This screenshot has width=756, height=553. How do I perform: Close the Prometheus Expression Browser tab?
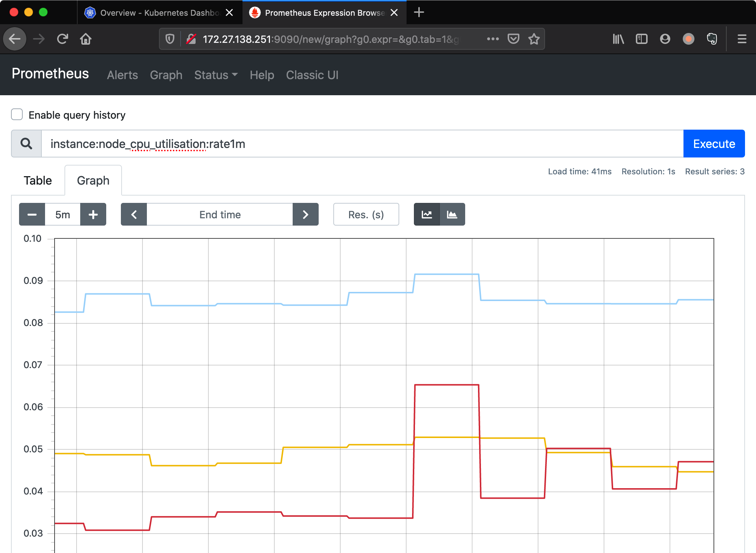[394, 12]
